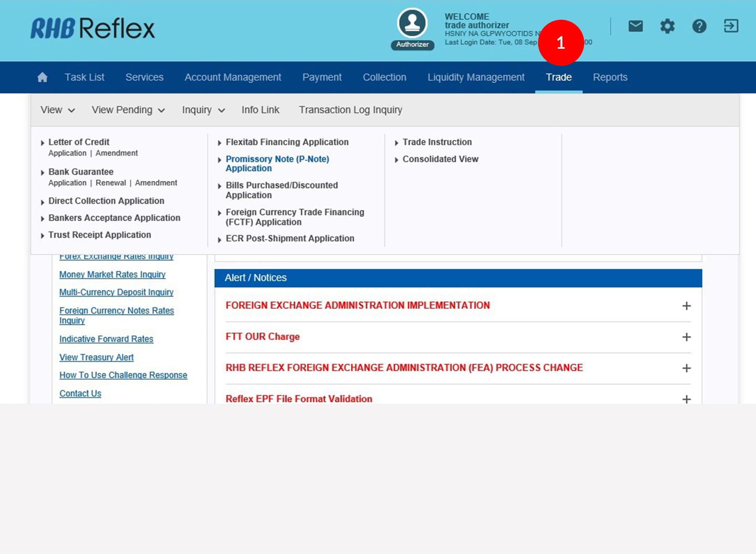The width and height of the screenshot is (756, 554).
Task: Open the Inquiry dropdown menu
Action: (203, 110)
